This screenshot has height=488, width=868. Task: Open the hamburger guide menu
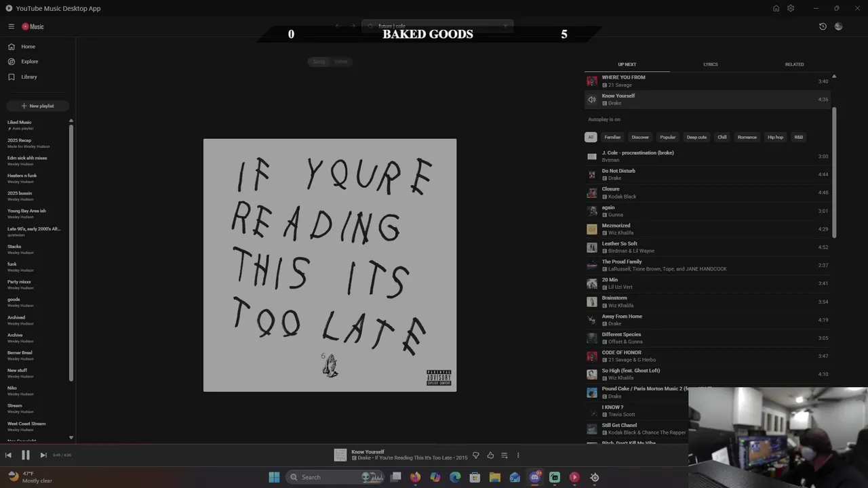[x=12, y=26]
